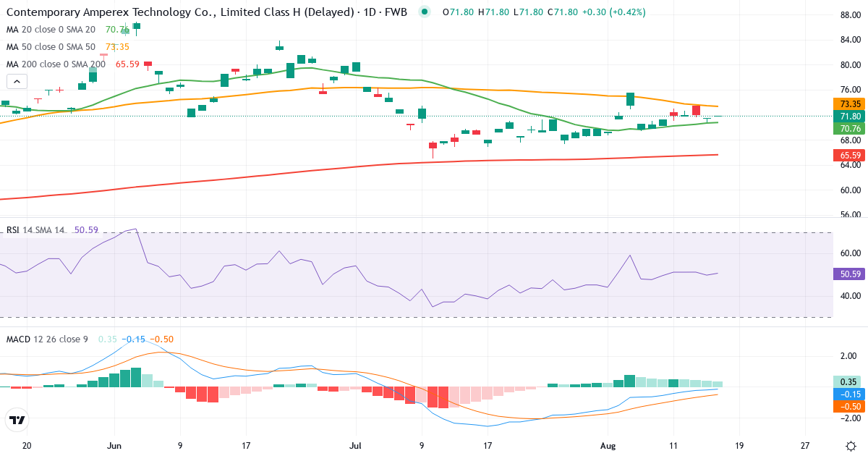The image size is (868, 456).
Task: Click the 19 date label on time axis
Action: [739, 446]
